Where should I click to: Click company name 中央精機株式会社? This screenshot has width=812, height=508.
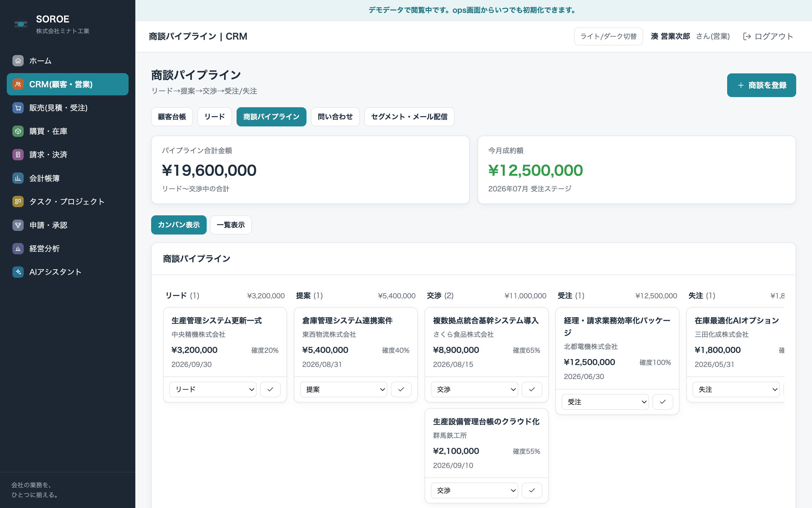pyautogui.click(x=198, y=334)
